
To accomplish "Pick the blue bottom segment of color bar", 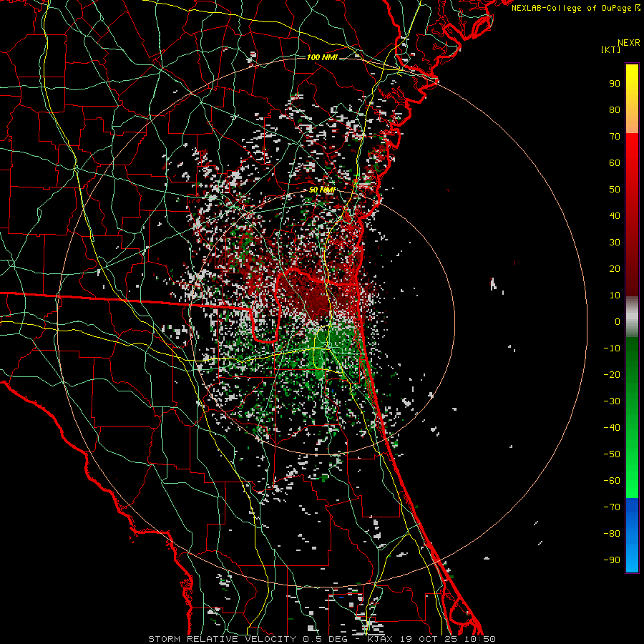I will 632,535.
